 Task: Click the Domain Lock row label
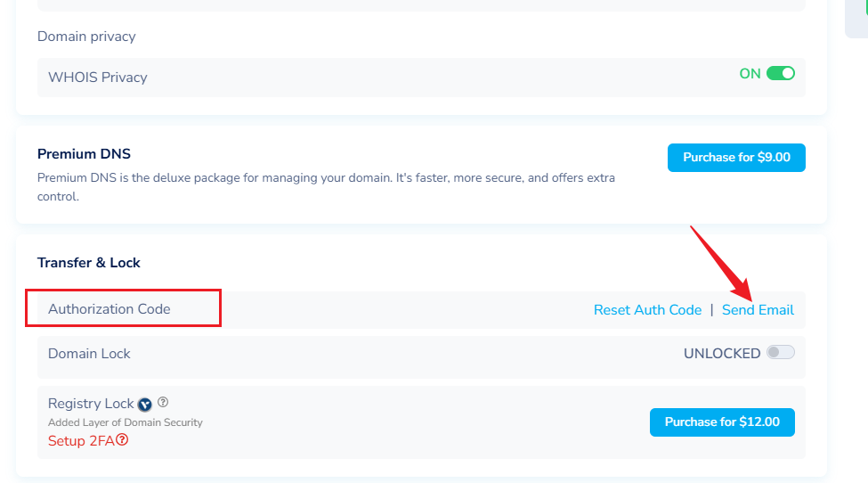89,354
